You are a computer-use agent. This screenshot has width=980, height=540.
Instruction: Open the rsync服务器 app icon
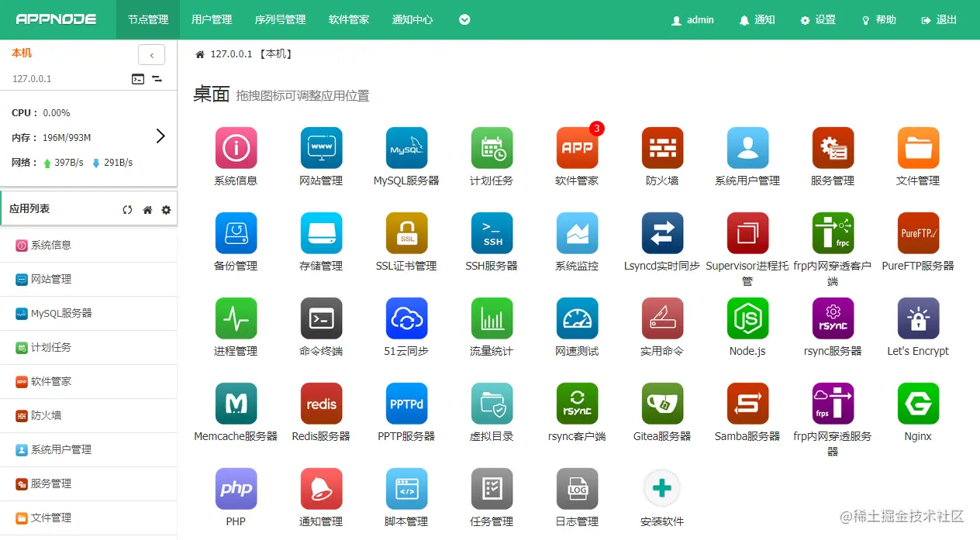(833, 318)
